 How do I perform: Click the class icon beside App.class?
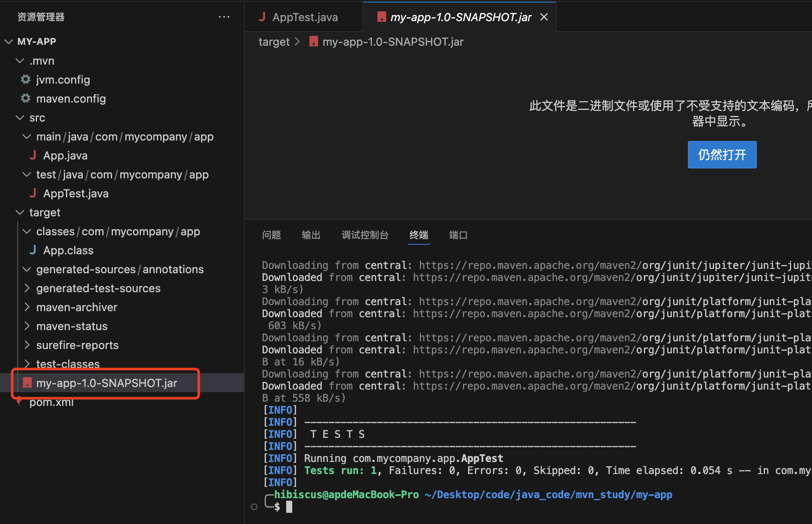click(33, 250)
